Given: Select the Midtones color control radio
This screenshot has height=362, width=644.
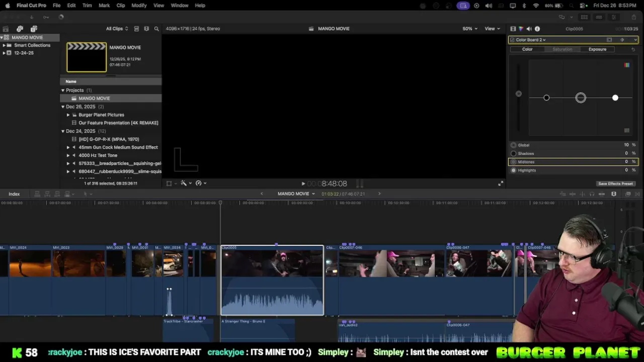Looking at the screenshot, I should coord(513,162).
